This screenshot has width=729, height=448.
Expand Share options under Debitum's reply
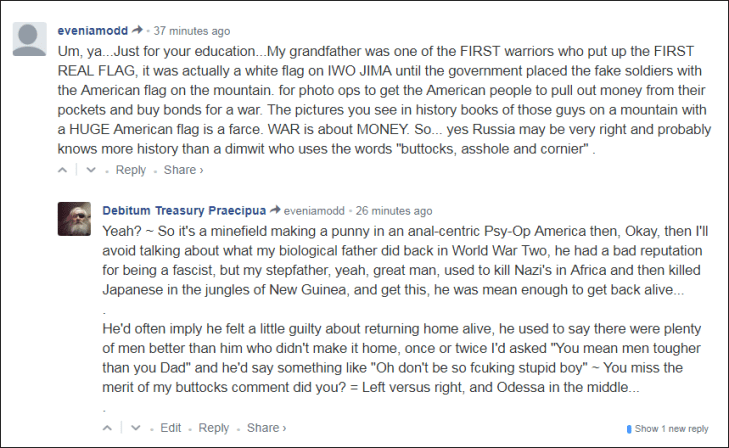pyautogui.click(x=267, y=428)
